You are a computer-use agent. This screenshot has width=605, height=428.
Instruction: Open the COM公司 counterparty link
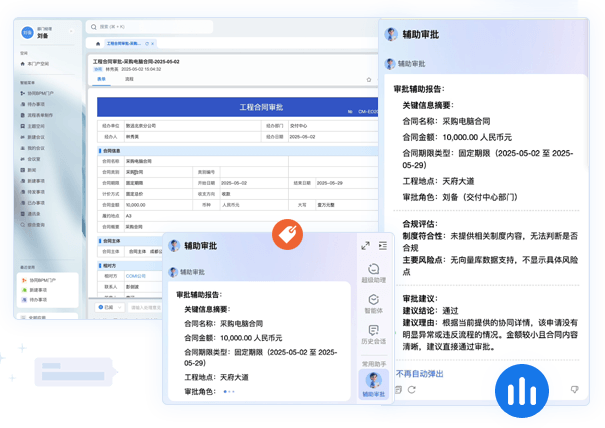coord(135,276)
